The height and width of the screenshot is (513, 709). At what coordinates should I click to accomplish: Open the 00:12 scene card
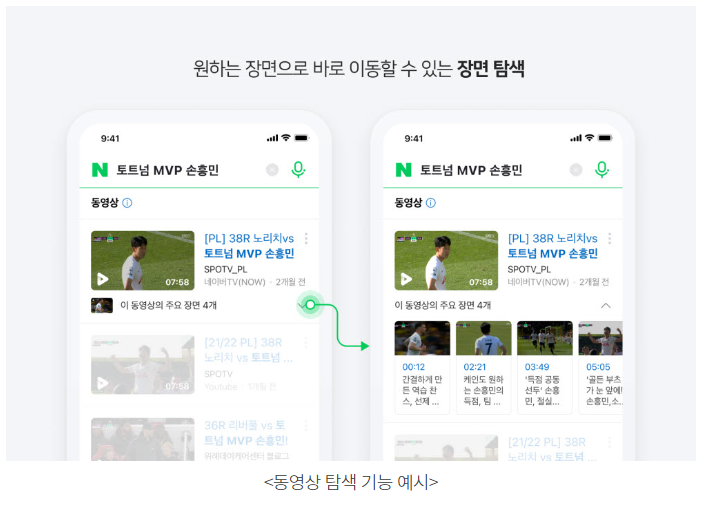click(422, 367)
